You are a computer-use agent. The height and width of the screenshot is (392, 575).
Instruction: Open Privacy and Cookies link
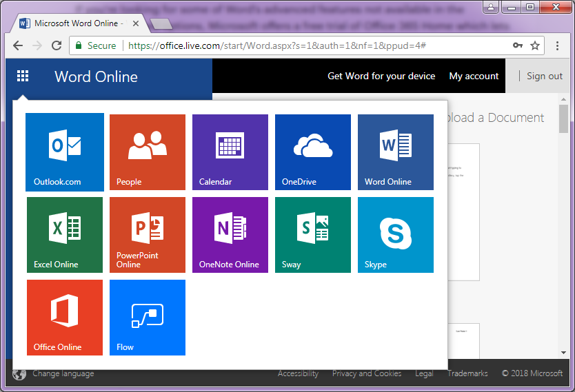[367, 373]
